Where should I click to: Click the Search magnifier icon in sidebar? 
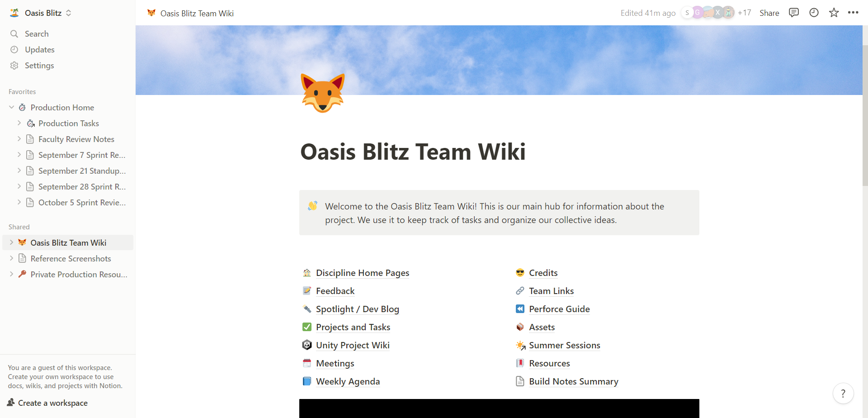click(x=14, y=34)
